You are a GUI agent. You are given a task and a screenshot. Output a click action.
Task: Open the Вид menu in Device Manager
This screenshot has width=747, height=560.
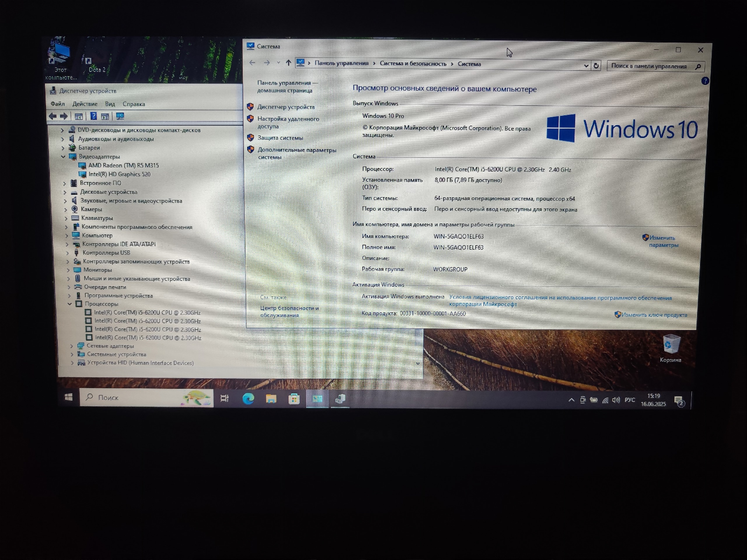click(x=110, y=104)
